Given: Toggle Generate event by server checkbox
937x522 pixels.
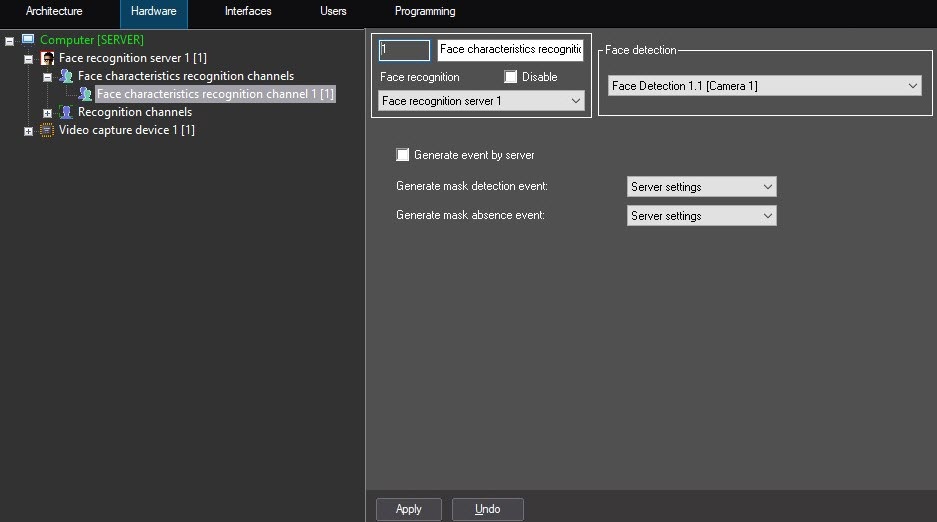Looking at the screenshot, I should click(x=403, y=155).
